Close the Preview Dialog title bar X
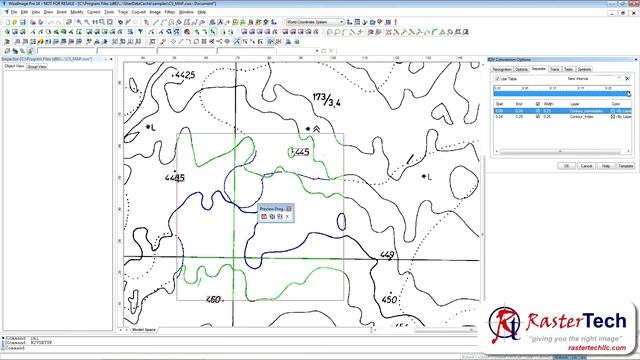This screenshot has width=640, height=360. tap(289, 209)
